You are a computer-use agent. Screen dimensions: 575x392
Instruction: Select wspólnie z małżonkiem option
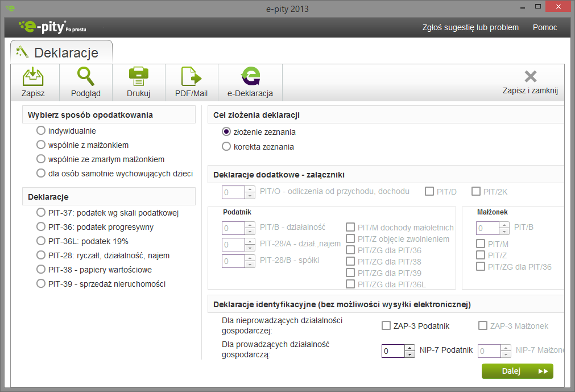tap(41, 145)
